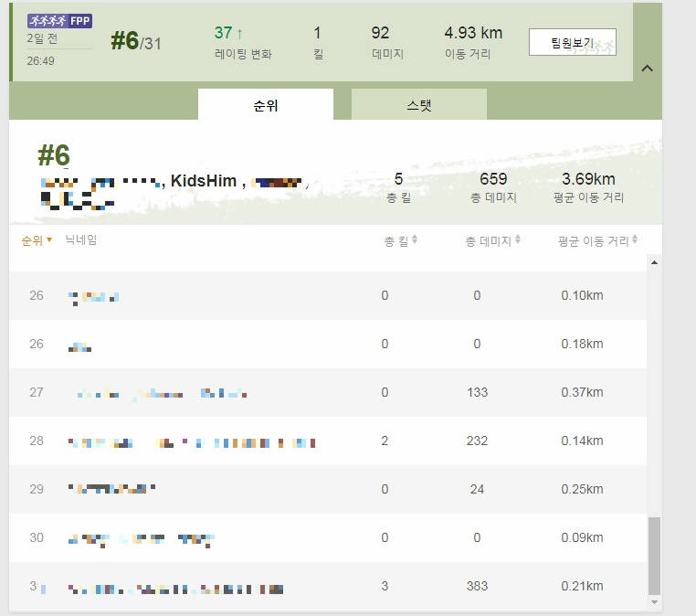
Task: Click the 4.93 km travel distance stat
Action: pyautogui.click(x=473, y=32)
